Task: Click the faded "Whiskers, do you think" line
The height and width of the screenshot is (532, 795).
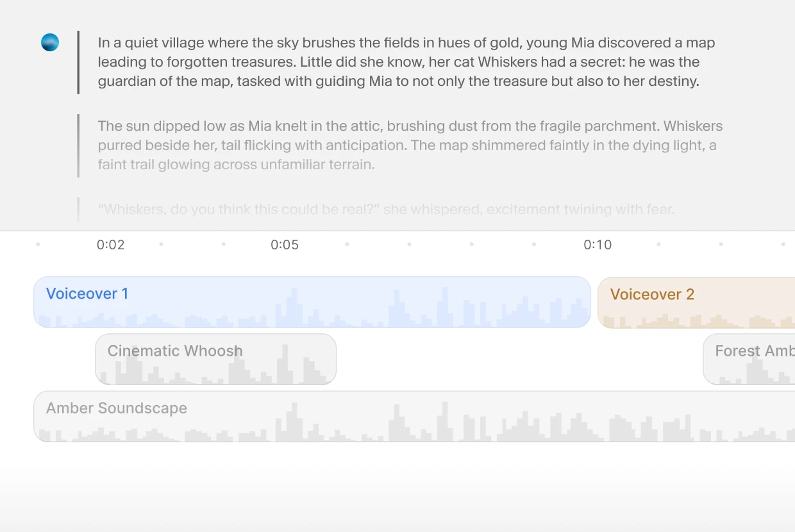Action: click(386, 210)
